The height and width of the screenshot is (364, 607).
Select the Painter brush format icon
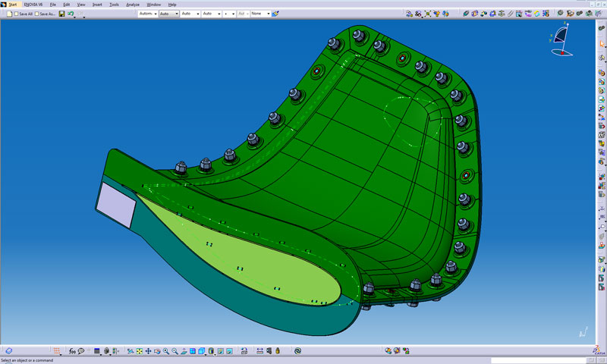pos(275,14)
